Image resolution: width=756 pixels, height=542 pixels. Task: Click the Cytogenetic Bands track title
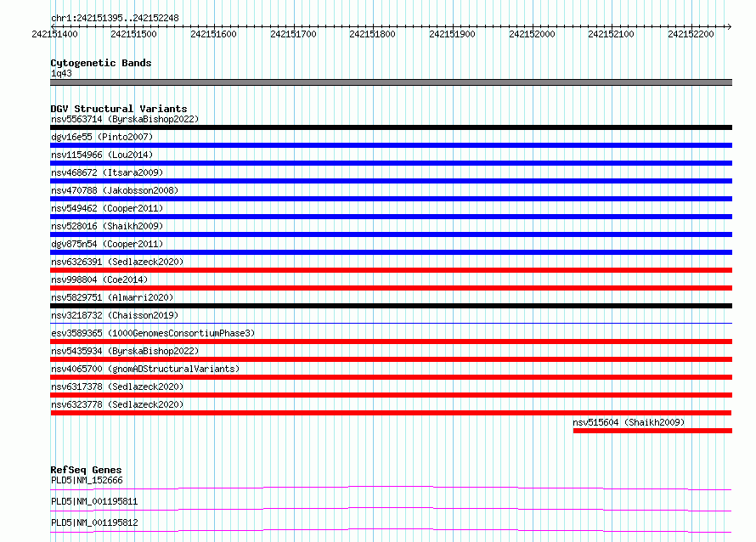101,63
